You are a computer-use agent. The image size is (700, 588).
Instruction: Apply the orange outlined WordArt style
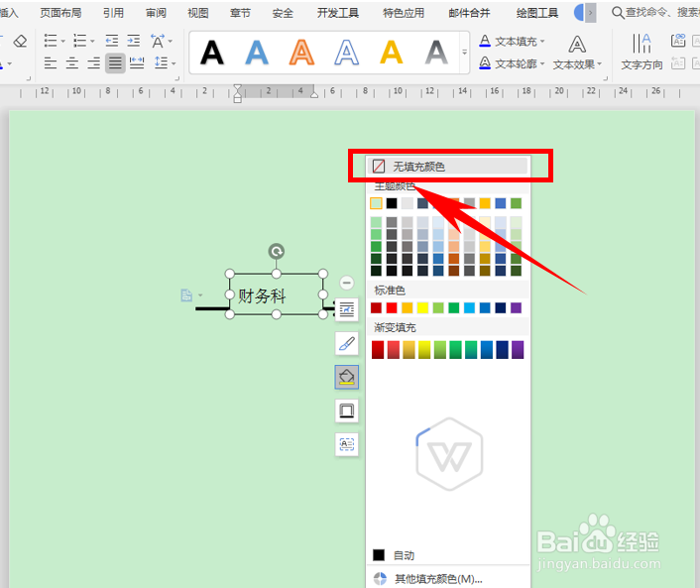pos(301,53)
